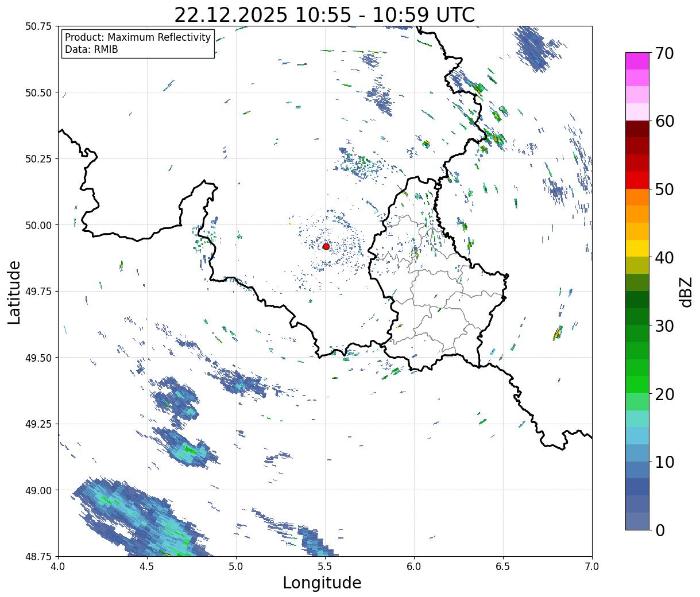This screenshot has width=700, height=597.
Task: Click the 'Data: RMIB' text line
Action: tap(91, 49)
